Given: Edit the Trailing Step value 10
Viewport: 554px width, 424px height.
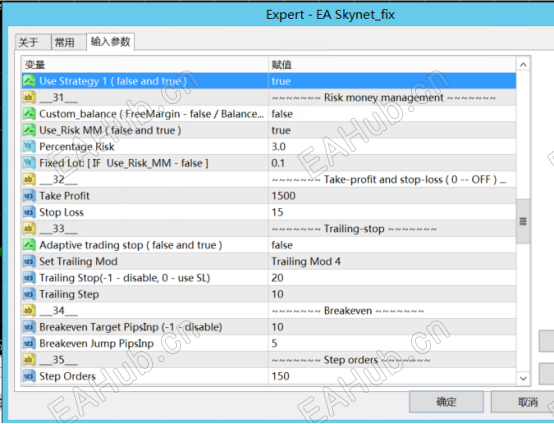Looking at the screenshot, I should (x=392, y=294).
